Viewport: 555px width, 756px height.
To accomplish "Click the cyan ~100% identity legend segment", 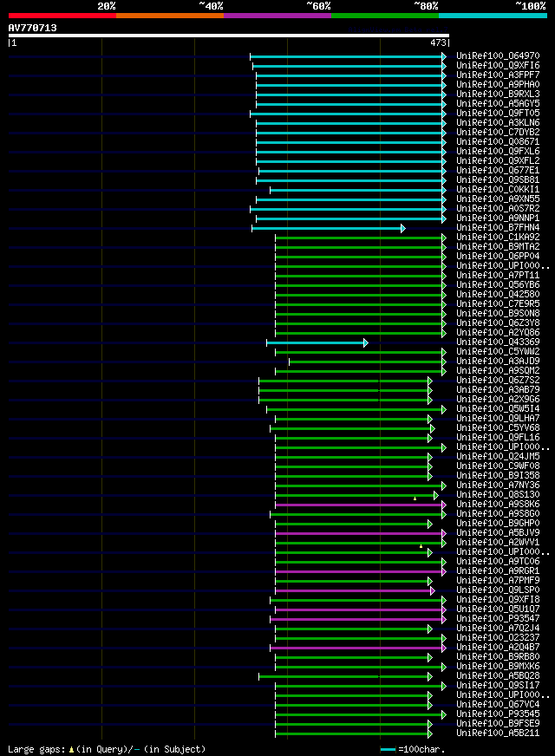I will [493, 16].
